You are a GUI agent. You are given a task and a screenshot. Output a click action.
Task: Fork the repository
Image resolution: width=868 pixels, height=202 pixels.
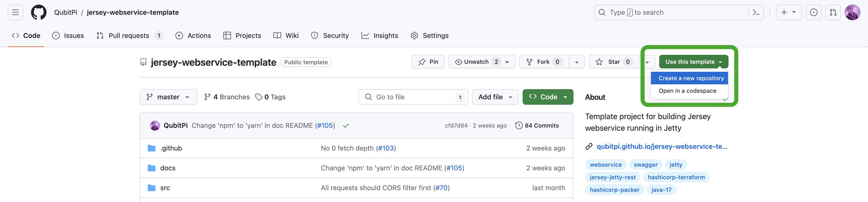tap(544, 62)
